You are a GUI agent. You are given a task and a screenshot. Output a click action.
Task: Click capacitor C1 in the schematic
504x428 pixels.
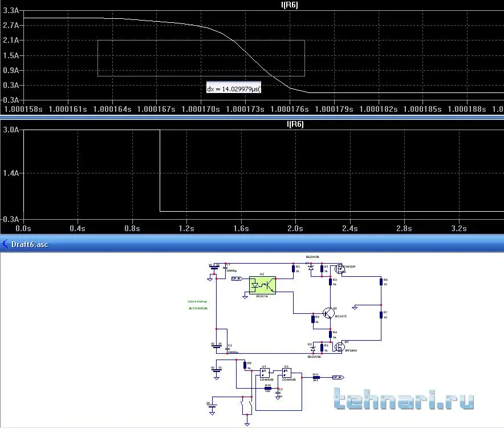pyautogui.click(x=226, y=268)
